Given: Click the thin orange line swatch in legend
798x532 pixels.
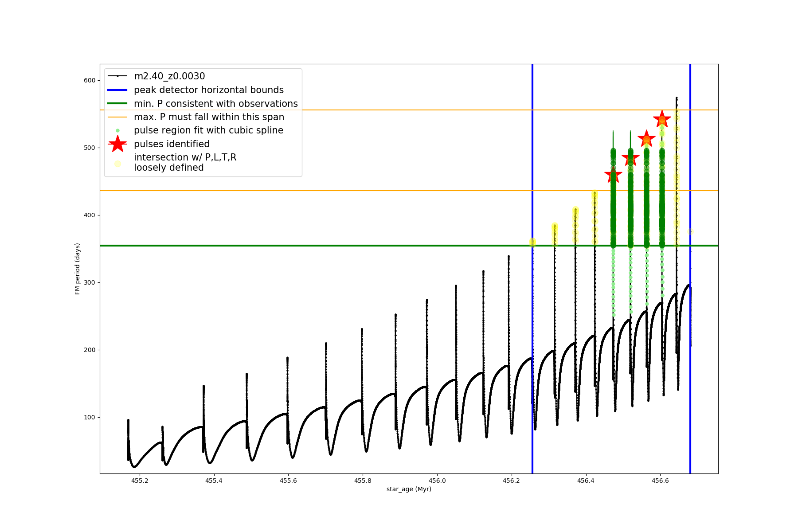Looking at the screenshot, I should (x=117, y=117).
